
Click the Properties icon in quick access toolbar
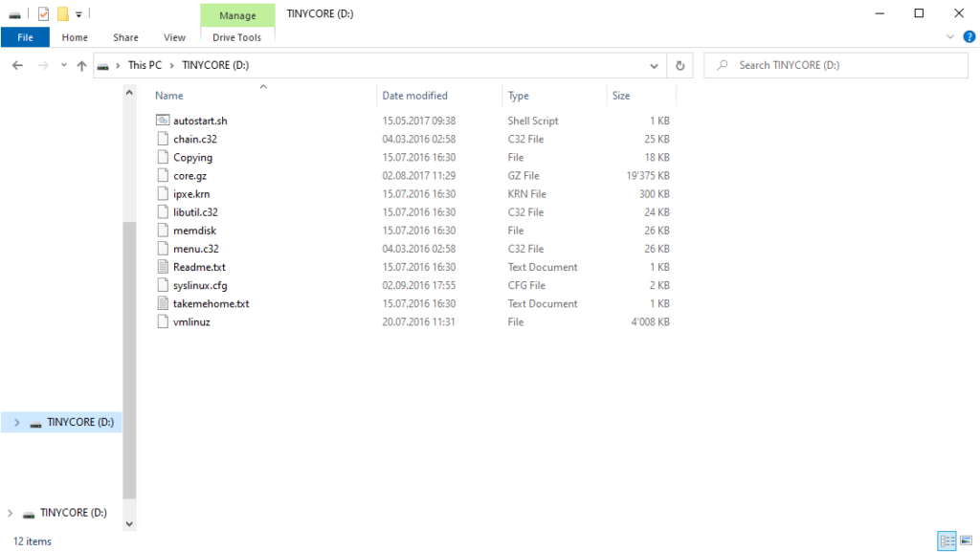tap(43, 13)
